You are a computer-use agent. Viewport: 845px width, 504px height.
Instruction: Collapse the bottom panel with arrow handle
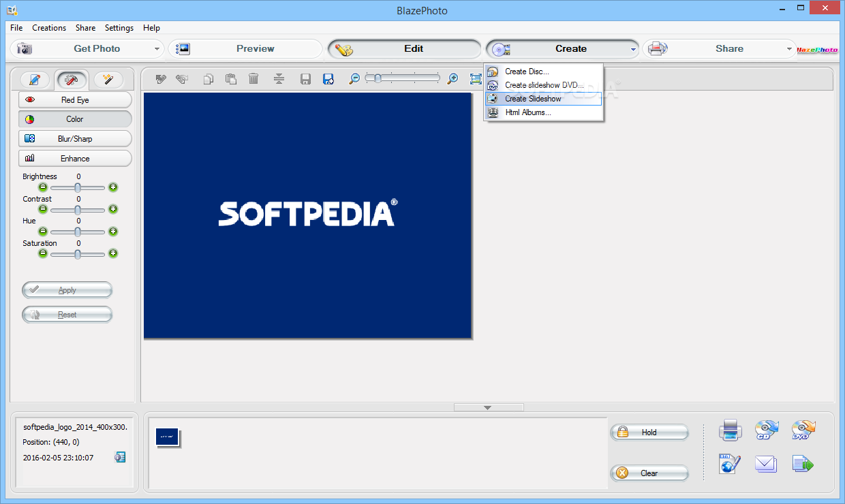point(488,407)
